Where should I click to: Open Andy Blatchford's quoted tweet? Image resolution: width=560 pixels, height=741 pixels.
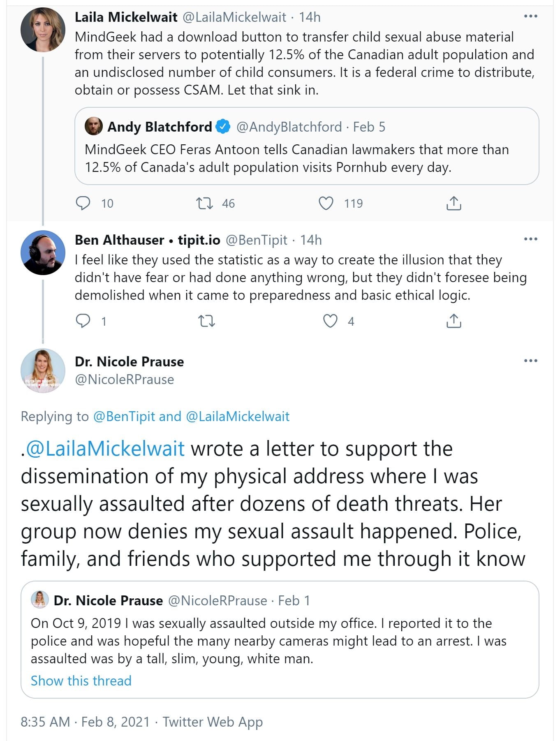point(306,158)
